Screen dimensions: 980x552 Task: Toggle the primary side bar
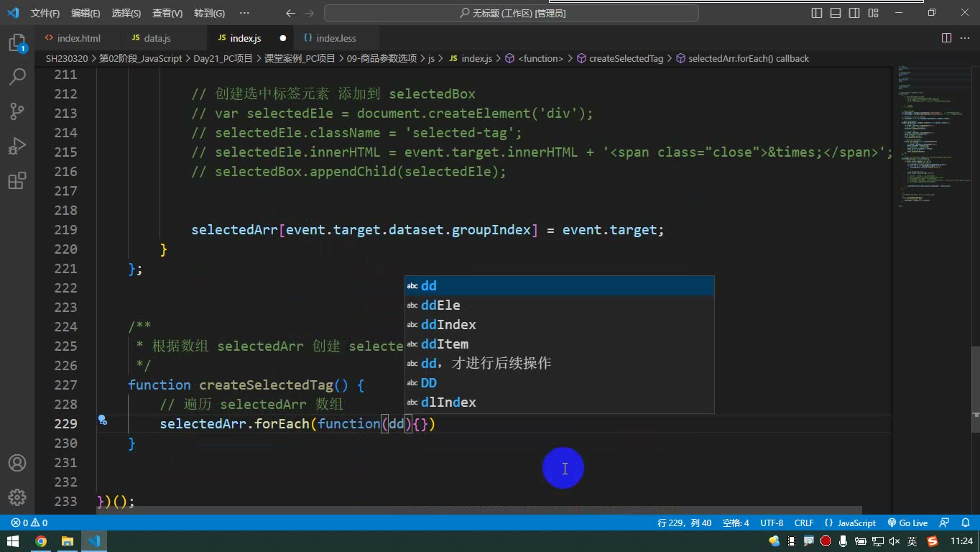point(817,13)
